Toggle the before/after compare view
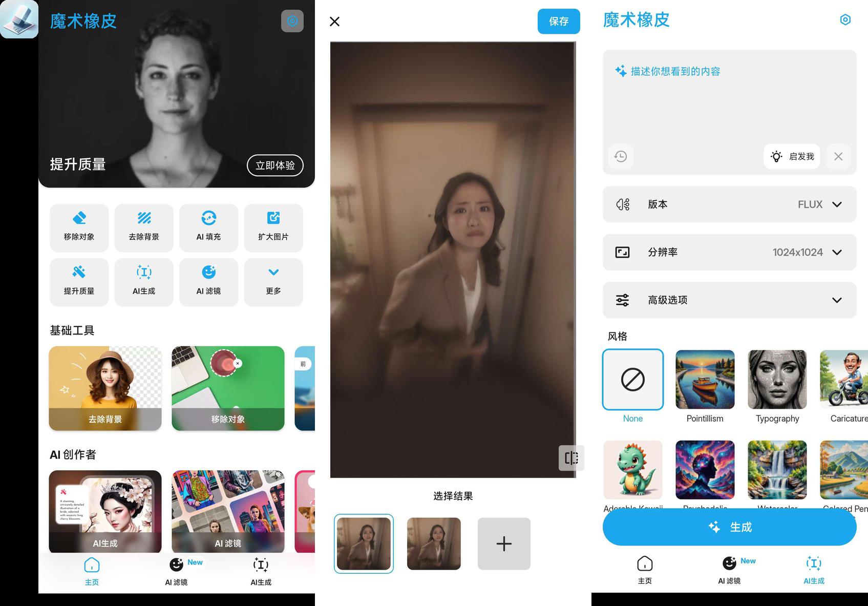The height and width of the screenshot is (606, 868). click(571, 457)
